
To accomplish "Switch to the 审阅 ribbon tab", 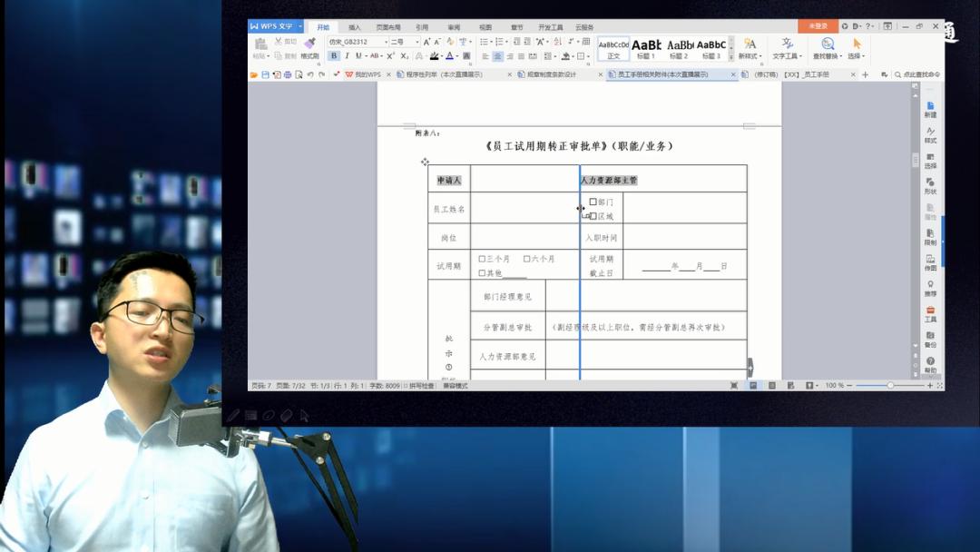I will (454, 26).
